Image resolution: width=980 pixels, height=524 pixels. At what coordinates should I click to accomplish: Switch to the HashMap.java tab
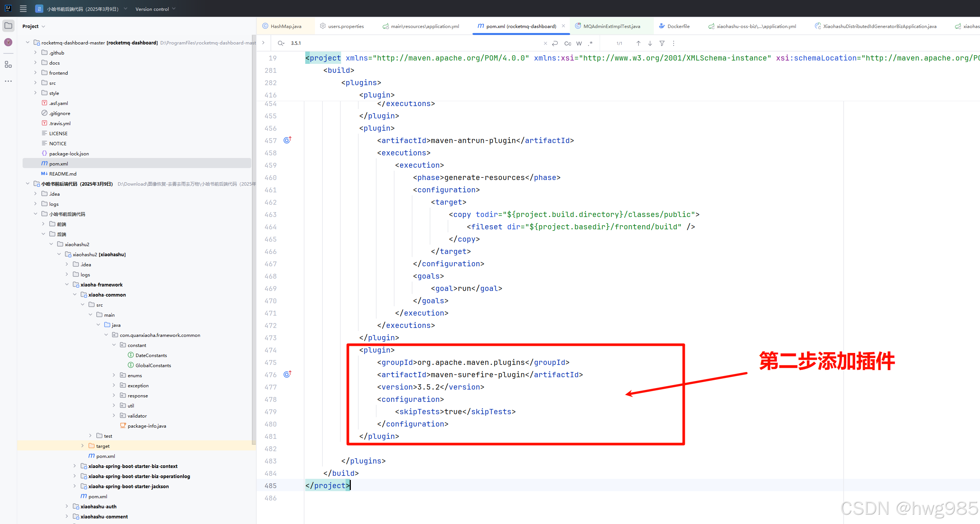click(x=285, y=26)
